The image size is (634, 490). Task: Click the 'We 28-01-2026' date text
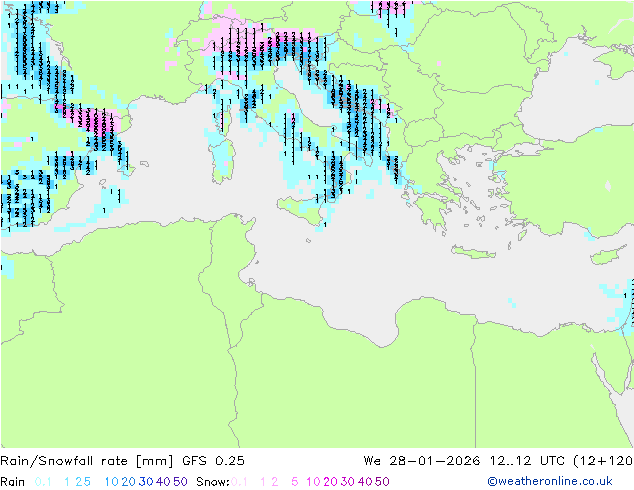coord(422,461)
